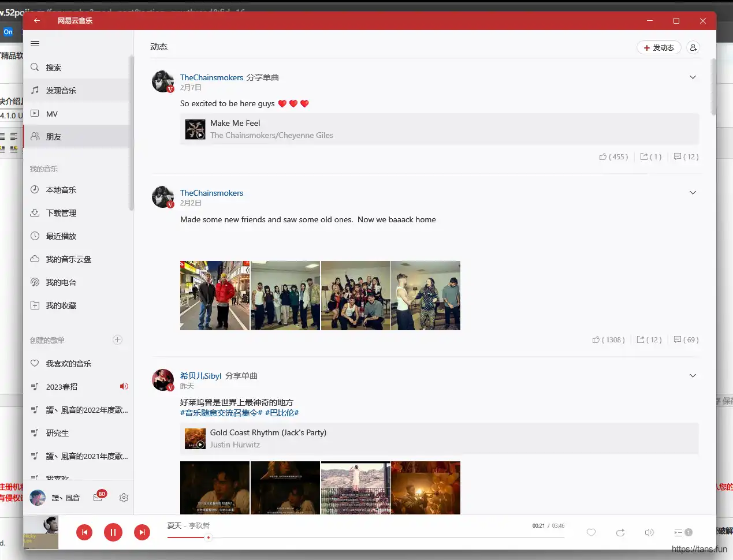Expand options for Make Me Feel post
The height and width of the screenshot is (560, 733).
click(x=693, y=77)
